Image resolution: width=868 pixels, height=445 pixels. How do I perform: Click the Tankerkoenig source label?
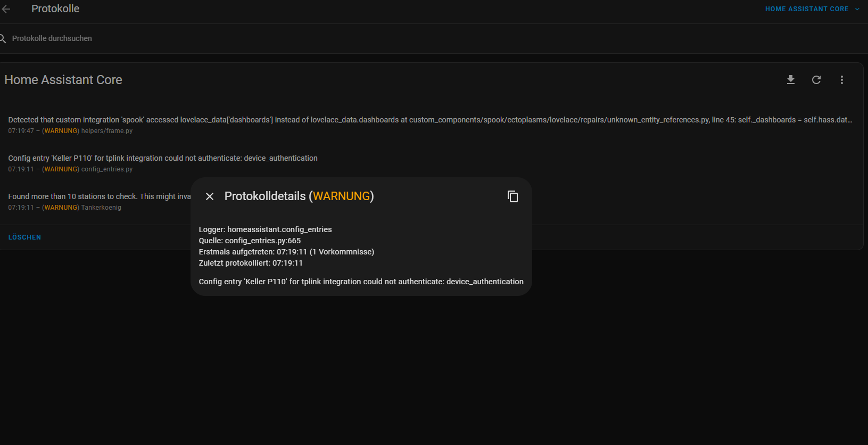coord(101,208)
